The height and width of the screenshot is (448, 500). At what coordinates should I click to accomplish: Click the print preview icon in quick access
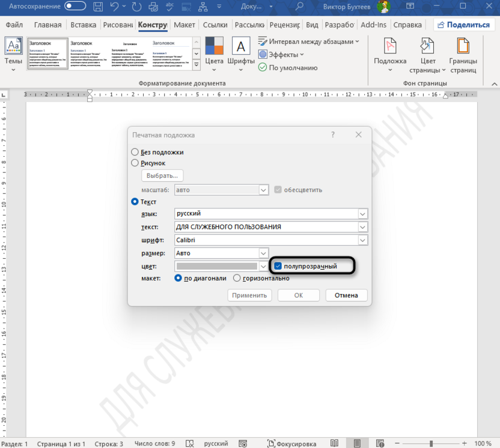coord(153,7)
